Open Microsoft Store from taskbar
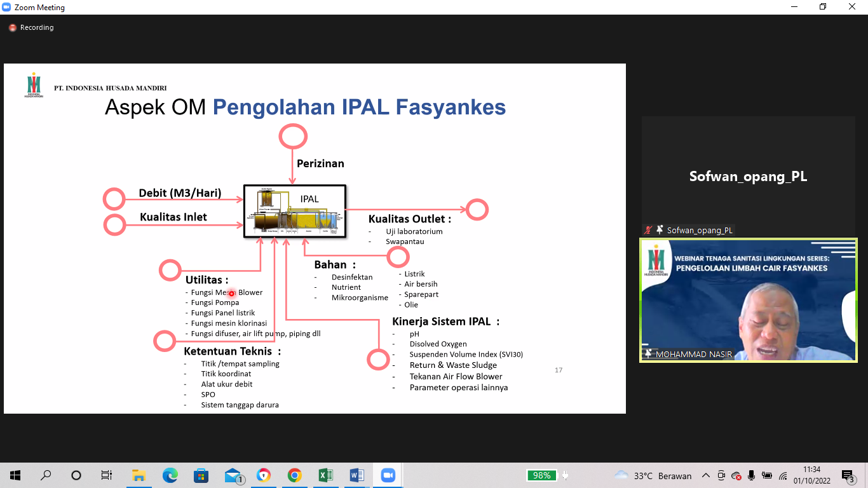The image size is (868, 488). (201, 475)
